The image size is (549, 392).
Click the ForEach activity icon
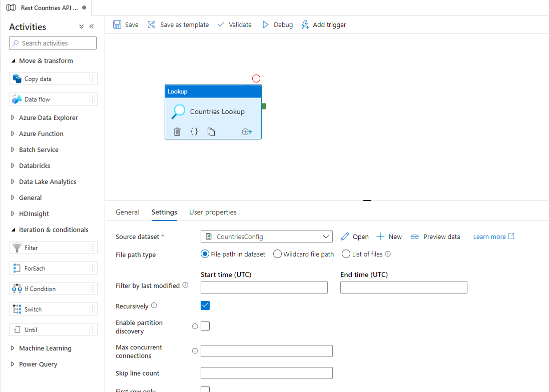(x=17, y=268)
